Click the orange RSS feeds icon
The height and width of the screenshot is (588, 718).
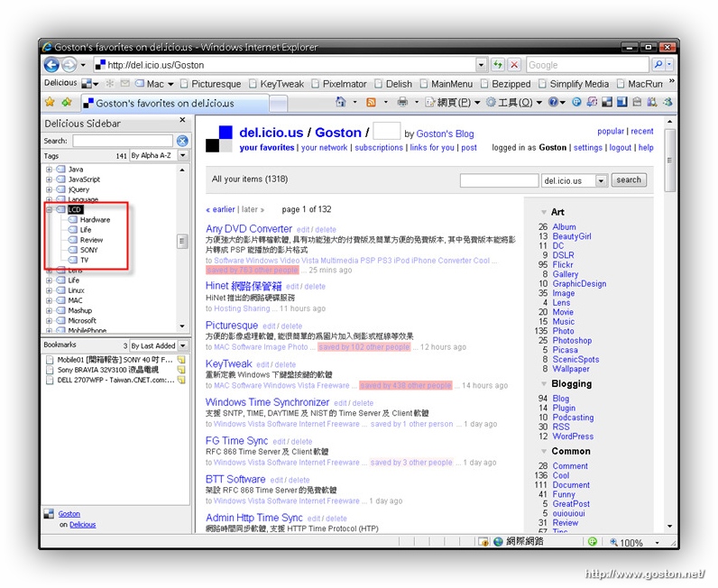point(371,103)
